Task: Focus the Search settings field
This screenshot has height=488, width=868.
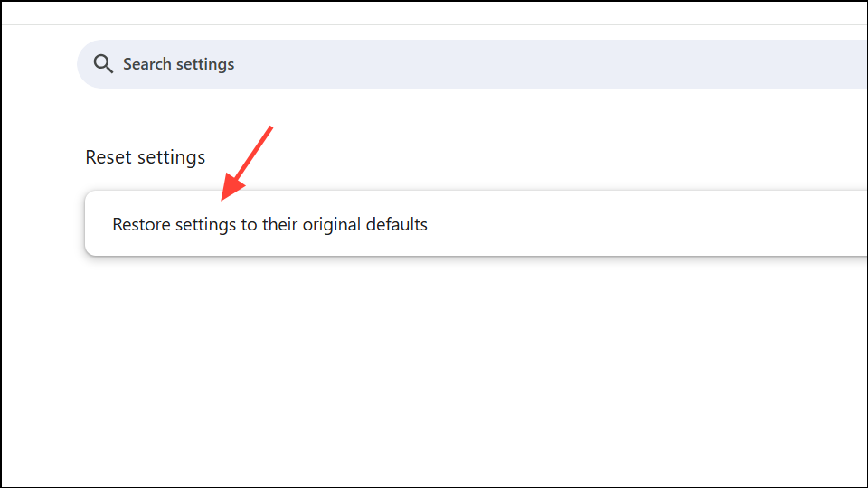Action: tap(472, 64)
